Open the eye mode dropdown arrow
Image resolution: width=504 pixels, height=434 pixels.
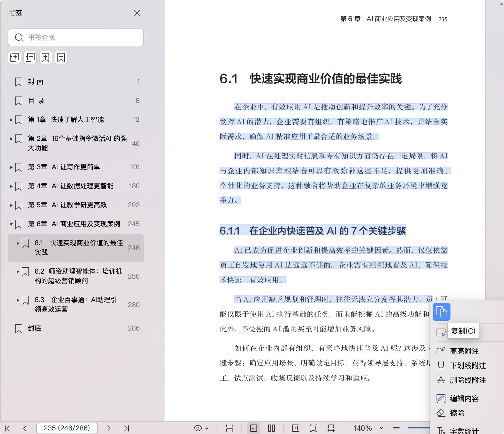(x=207, y=428)
